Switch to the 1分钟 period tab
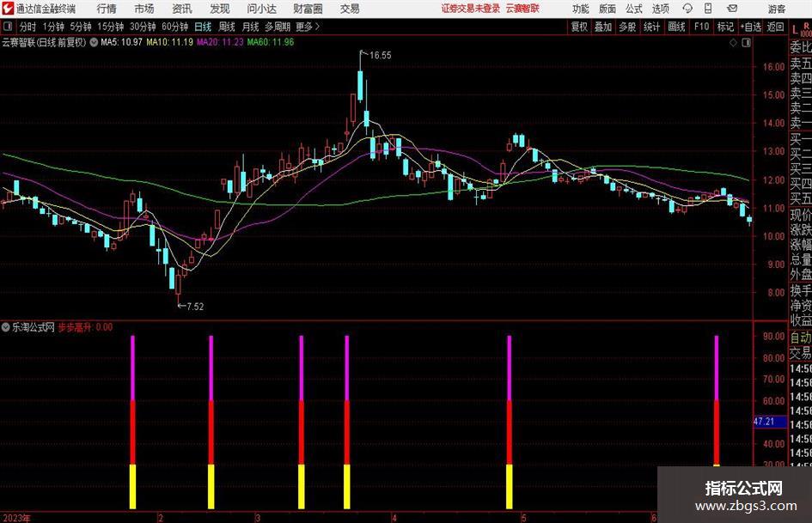This screenshot has height=523, width=812. coord(53,27)
